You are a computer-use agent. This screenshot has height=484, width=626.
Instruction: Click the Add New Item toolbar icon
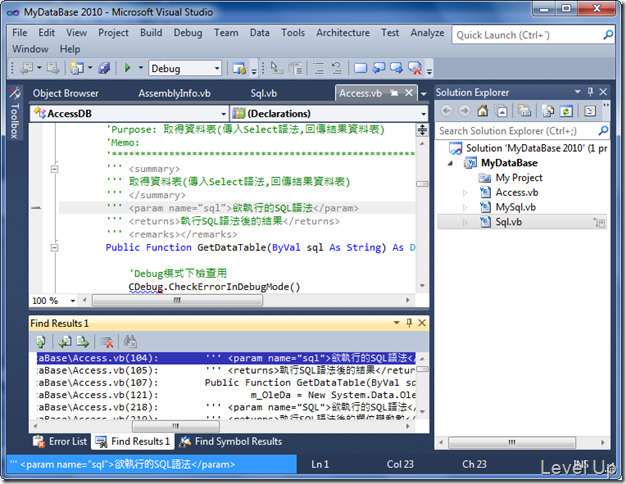[x=77, y=68]
